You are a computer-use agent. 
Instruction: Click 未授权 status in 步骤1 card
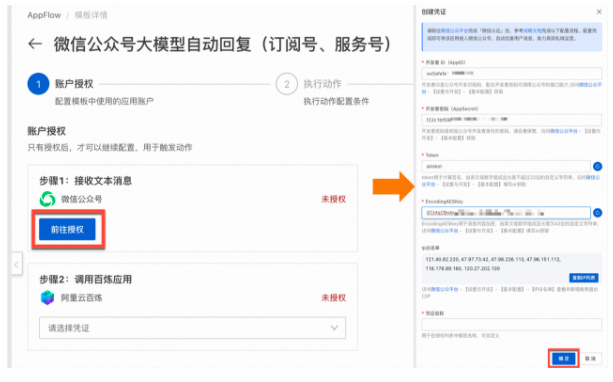tap(333, 199)
